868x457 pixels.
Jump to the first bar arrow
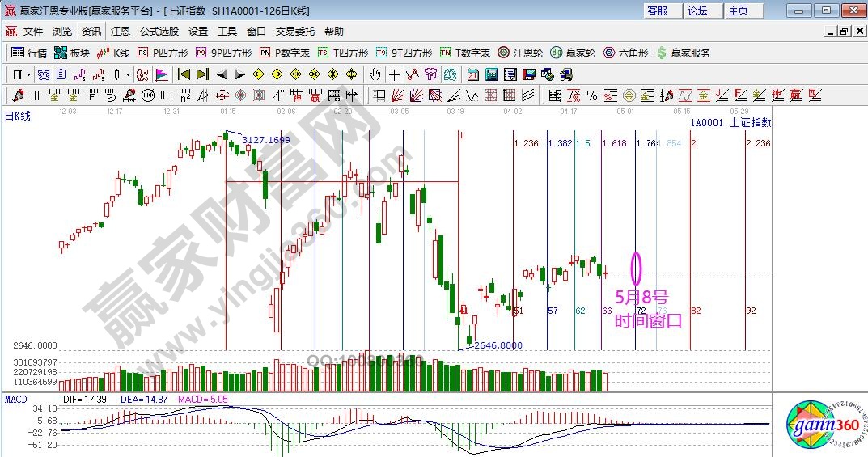click(184, 74)
